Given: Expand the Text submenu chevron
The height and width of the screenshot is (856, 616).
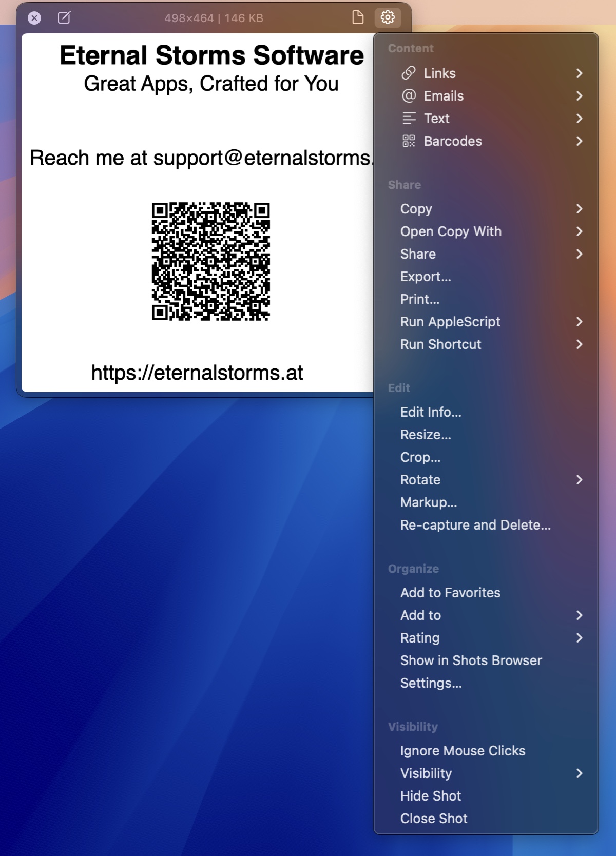Looking at the screenshot, I should point(580,119).
